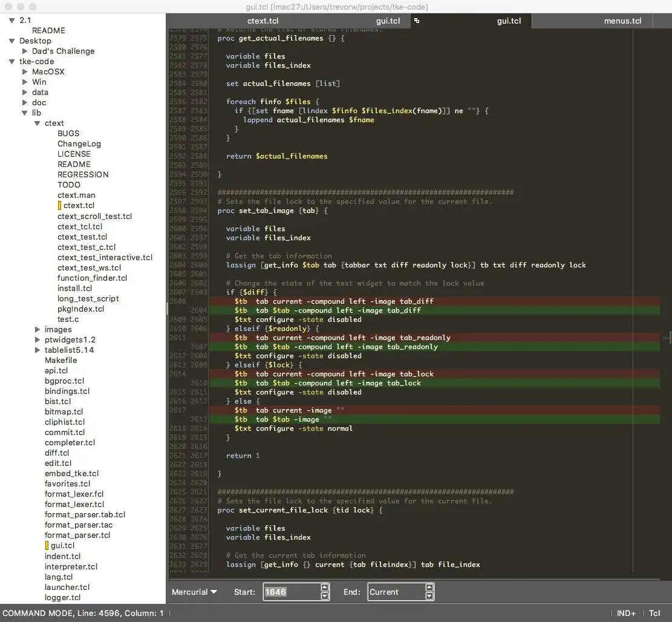Open function_finder.tcl file
The image size is (672, 622).
click(x=92, y=278)
